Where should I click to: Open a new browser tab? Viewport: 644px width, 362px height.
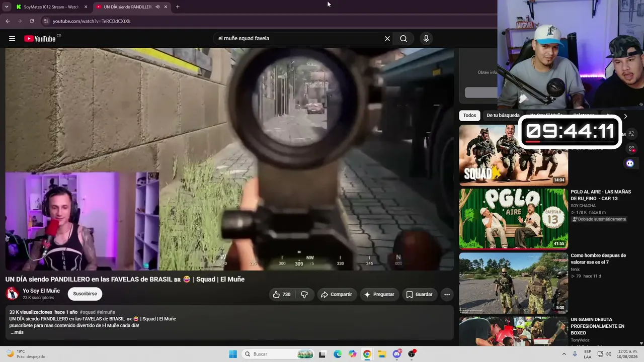(178, 7)
